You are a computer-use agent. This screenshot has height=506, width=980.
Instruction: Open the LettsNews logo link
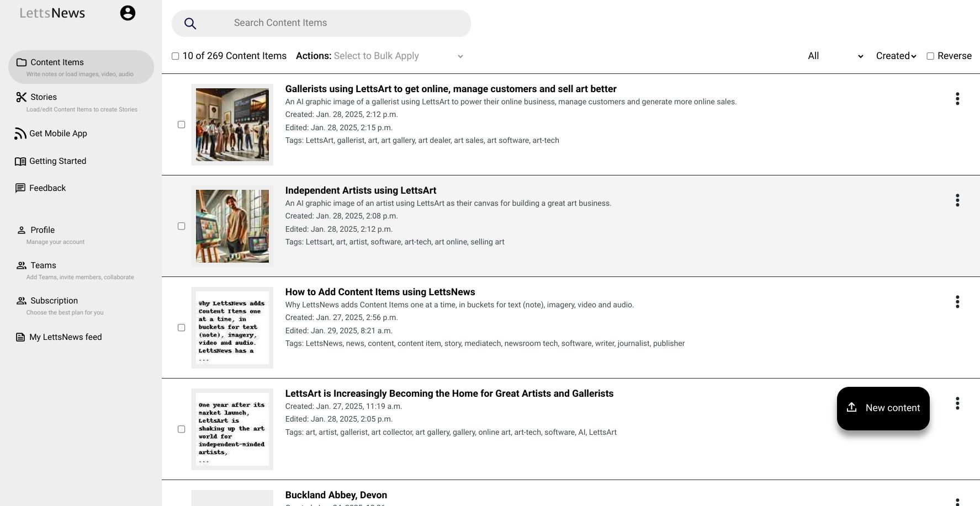click(52, 13)
